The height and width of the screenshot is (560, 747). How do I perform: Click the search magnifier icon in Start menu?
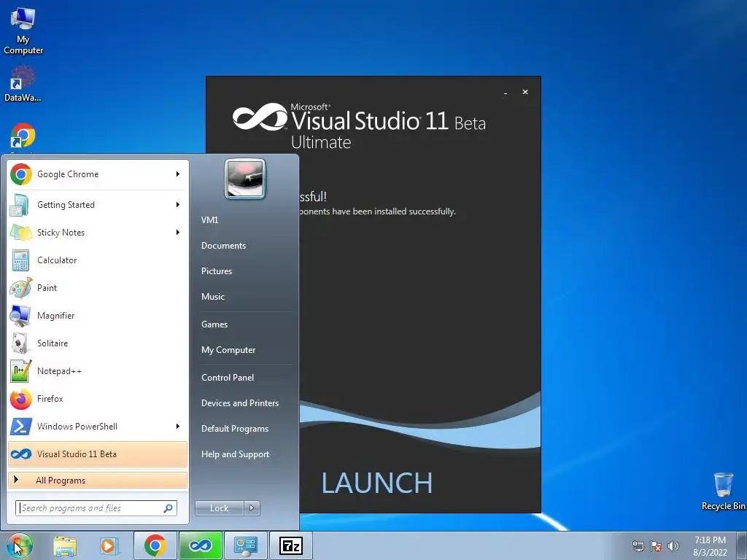169,508
